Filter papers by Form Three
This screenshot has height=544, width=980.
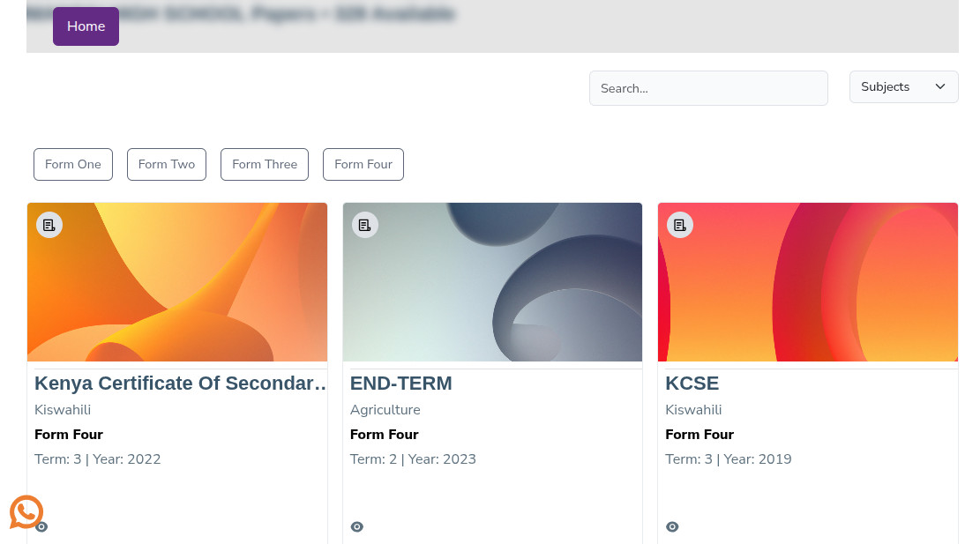[x=265, y=164]
